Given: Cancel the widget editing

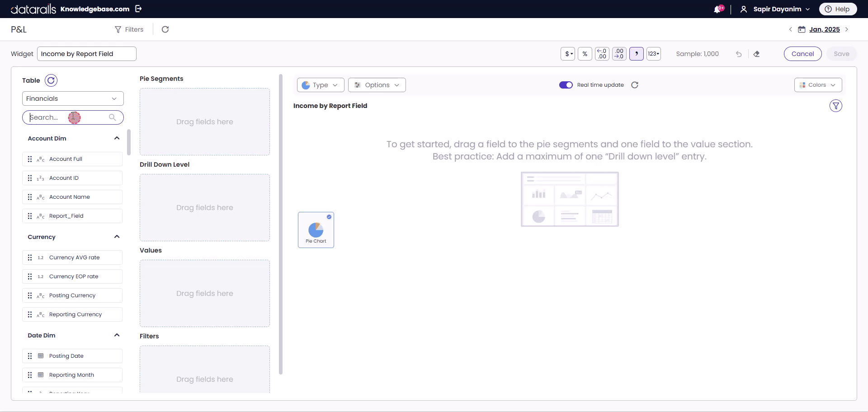Looking at the screenshot, I should (x=802, y=54).
